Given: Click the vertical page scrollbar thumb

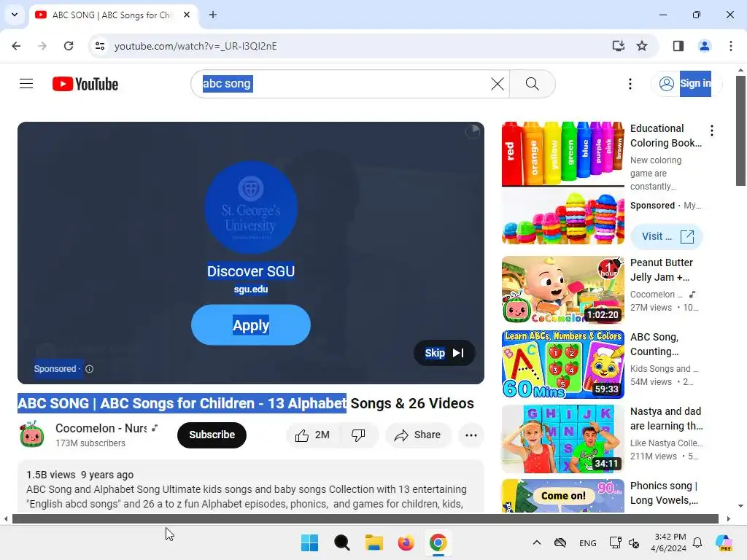Looking at the screenshot, I should tap(740, 131).
